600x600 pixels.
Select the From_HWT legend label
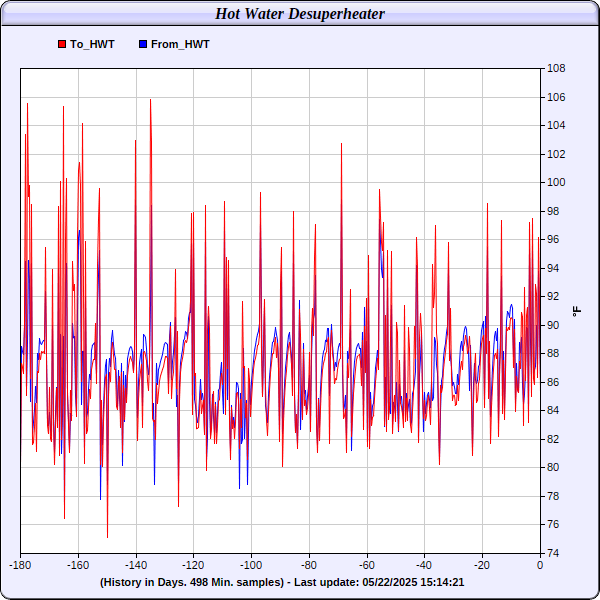pyautogui.click(x=180, y=44)
